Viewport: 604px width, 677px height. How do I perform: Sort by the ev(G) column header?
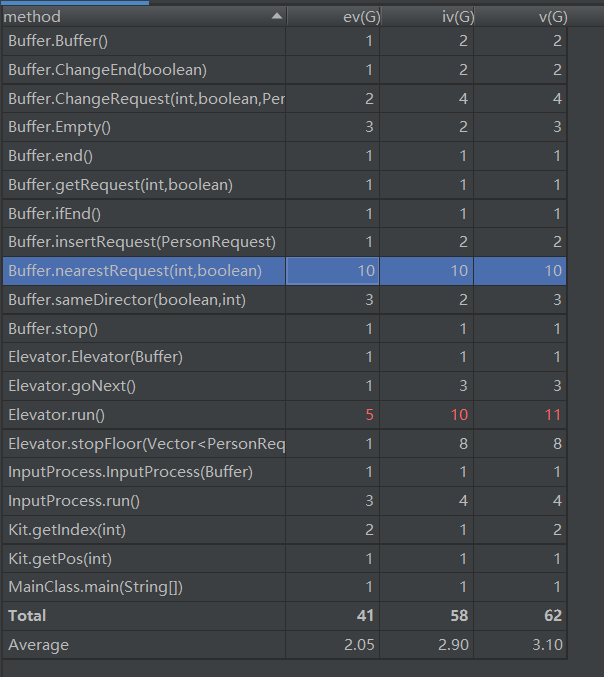[357, 17]
